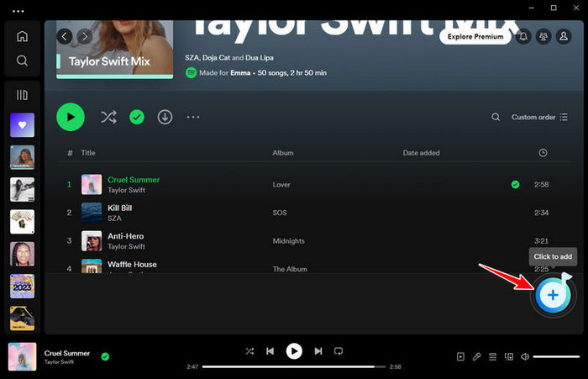Open Search in the left sidebar
588x379 pixels.
tap(22, 61)
